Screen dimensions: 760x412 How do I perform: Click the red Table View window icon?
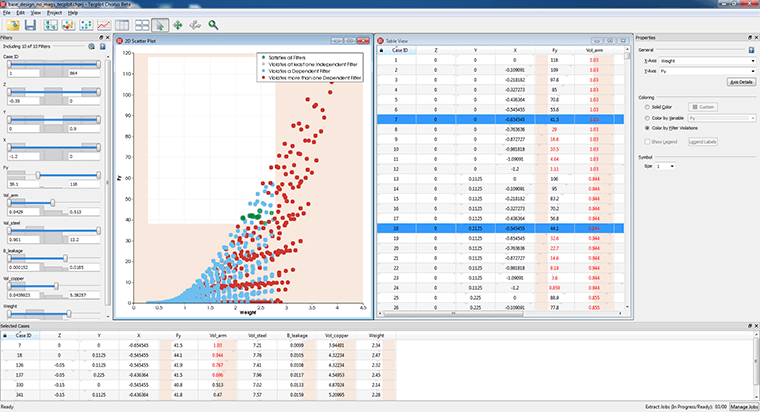coord(380,41)
